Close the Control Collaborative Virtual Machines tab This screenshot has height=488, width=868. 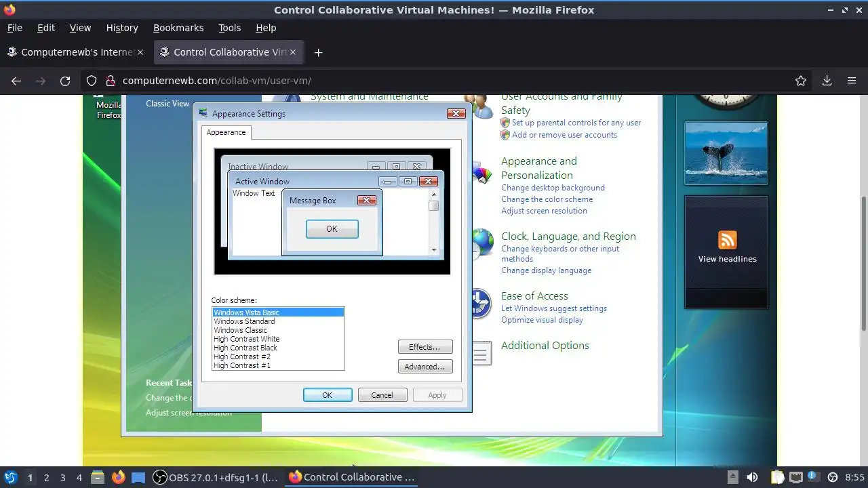pyautogui.click(x=294, y=52)
